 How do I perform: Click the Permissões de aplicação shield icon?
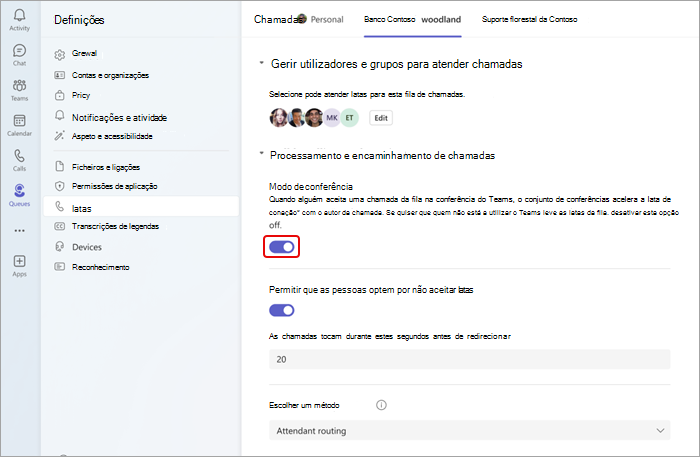[59, 186]
